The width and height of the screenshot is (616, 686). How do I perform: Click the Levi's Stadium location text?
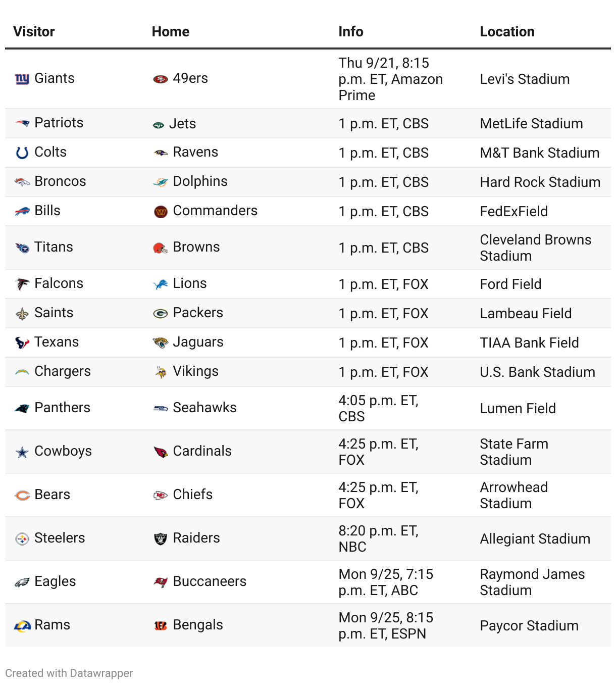[525, 79]
